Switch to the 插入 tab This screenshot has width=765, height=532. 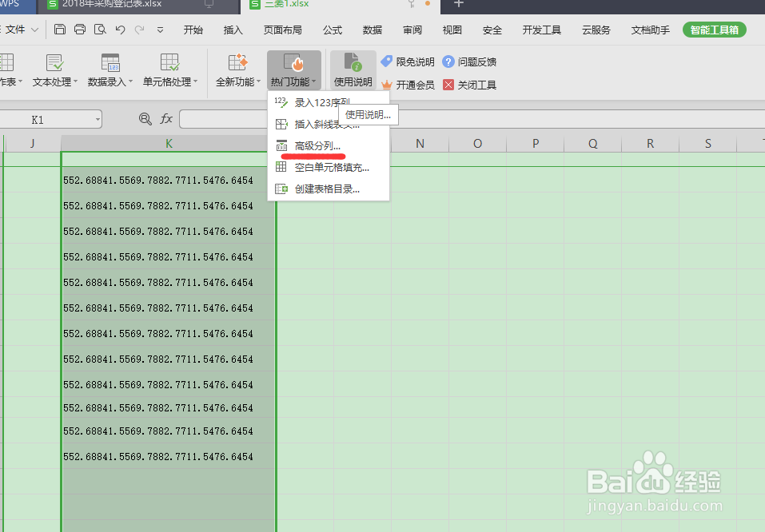click(233, 30)
